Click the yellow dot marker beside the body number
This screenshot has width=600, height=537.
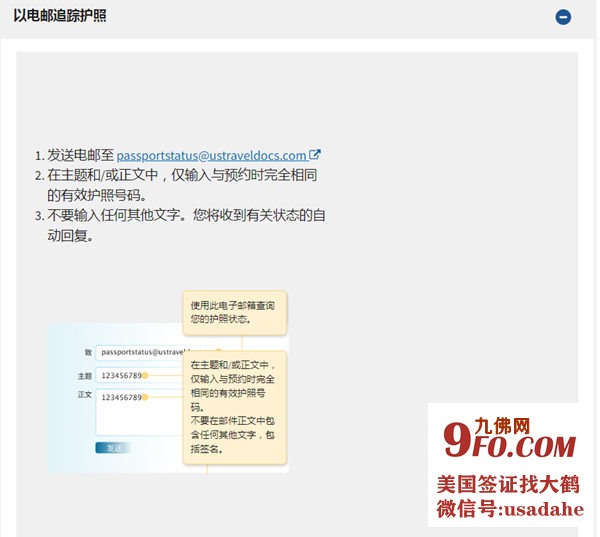[x=146, y=398]
